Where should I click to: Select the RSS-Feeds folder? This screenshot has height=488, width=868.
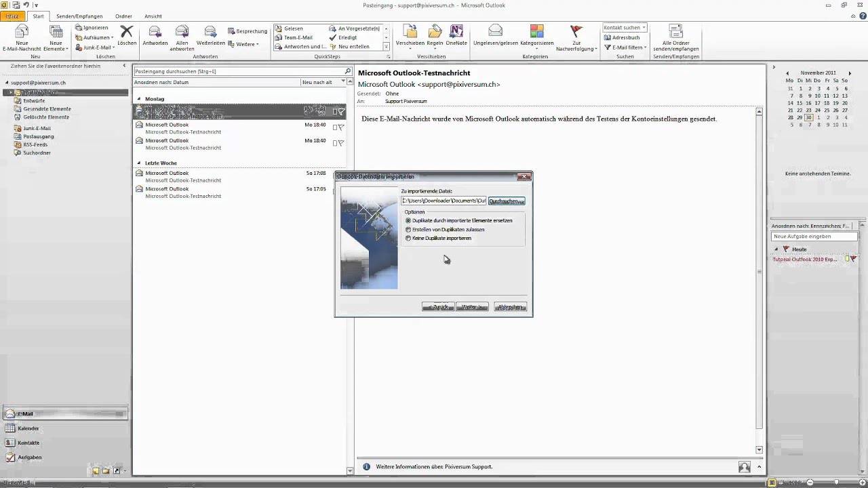coord(35,144)
